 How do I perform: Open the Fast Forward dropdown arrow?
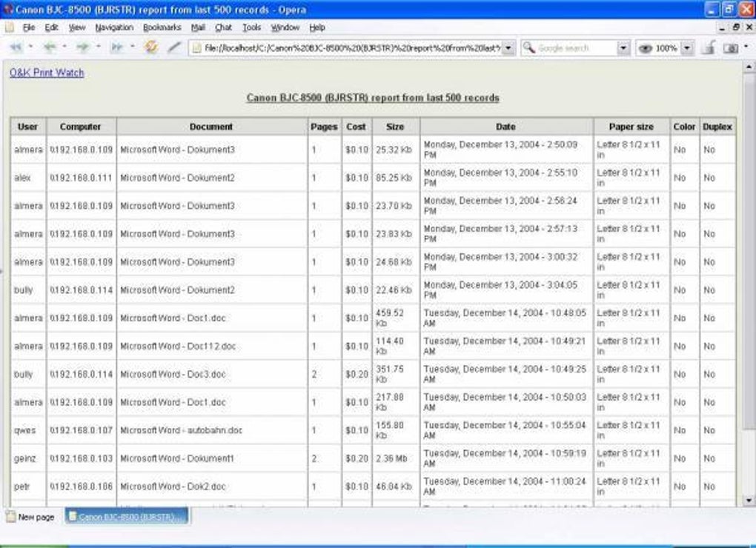tap(132, 47)
